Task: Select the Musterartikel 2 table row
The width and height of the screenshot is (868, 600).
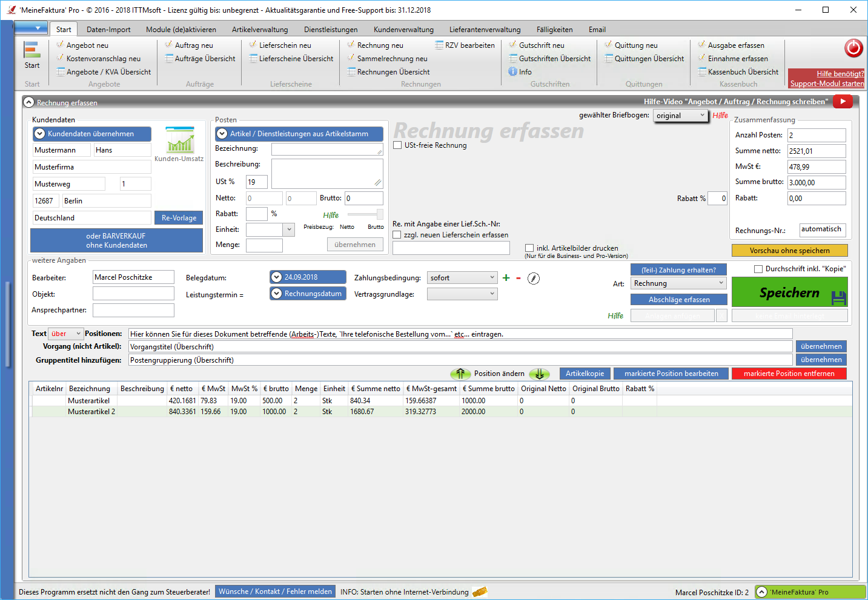Action: click(x=442, y=412)
